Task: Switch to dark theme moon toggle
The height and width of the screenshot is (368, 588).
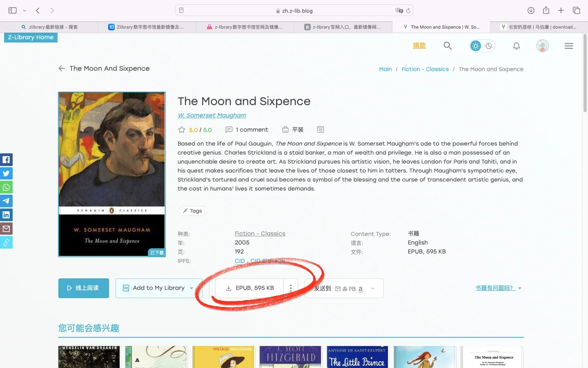Action: click(489, 46)
